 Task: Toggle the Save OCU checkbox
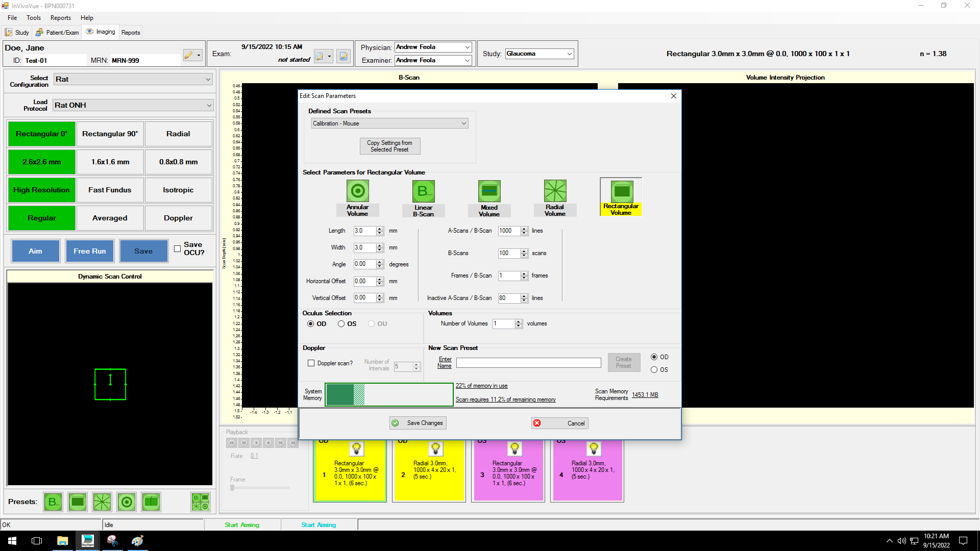177,249
